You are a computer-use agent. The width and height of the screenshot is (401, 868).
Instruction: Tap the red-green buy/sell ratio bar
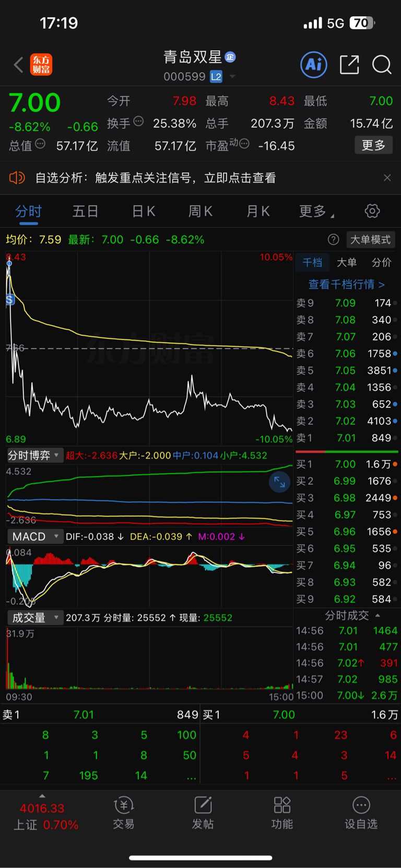[347, 451]
